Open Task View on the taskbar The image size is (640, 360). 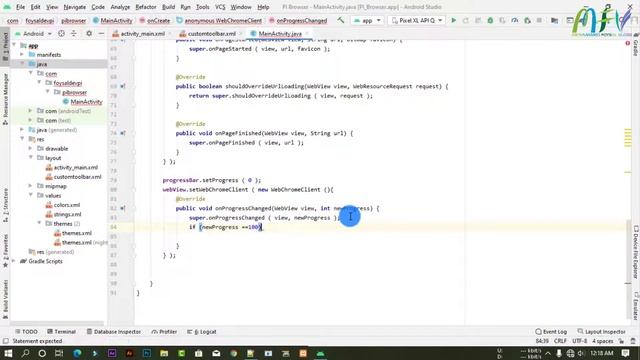point(59,353)
